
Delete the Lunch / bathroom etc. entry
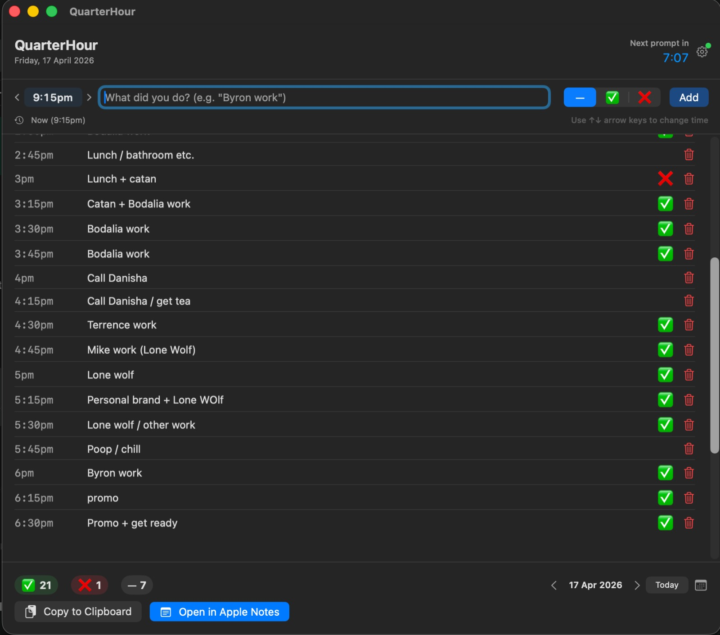point(689,155)
